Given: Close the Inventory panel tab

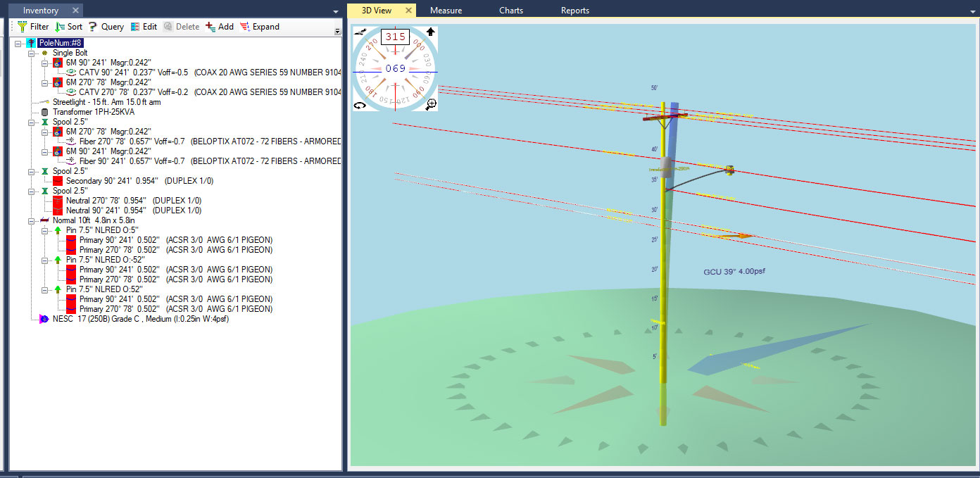Looking at the screenshot, I should pyautogui.click(x=75, y=11).
